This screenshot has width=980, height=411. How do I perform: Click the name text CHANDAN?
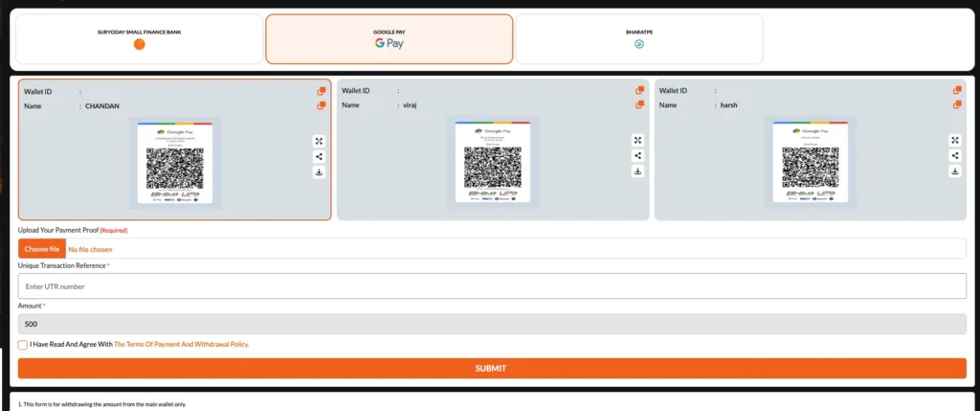pos(101,105)
